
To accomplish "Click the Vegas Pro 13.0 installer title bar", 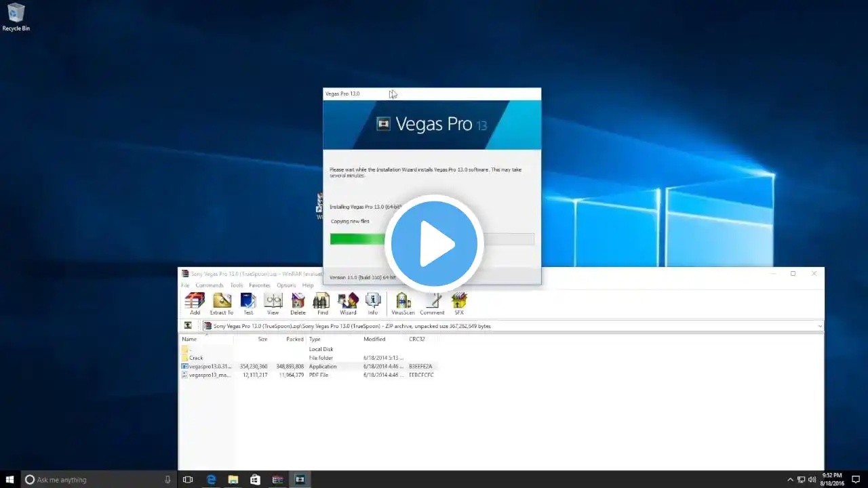I will click(x=432, y=94).
